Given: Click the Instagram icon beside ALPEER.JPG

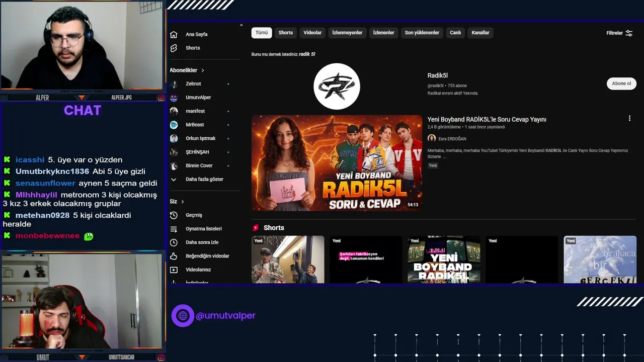Looking at the screenshot, I should click(x=162, y=98).
